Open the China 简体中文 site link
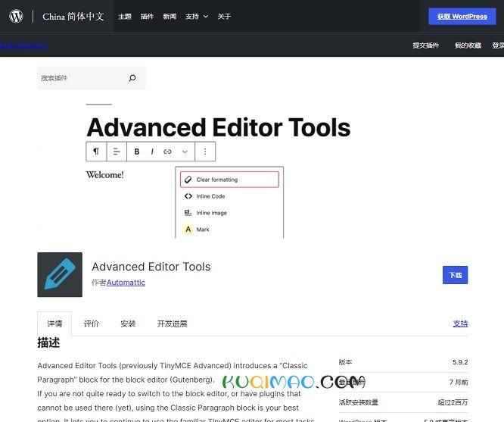 pyautogui.click(x=73, y=17)
